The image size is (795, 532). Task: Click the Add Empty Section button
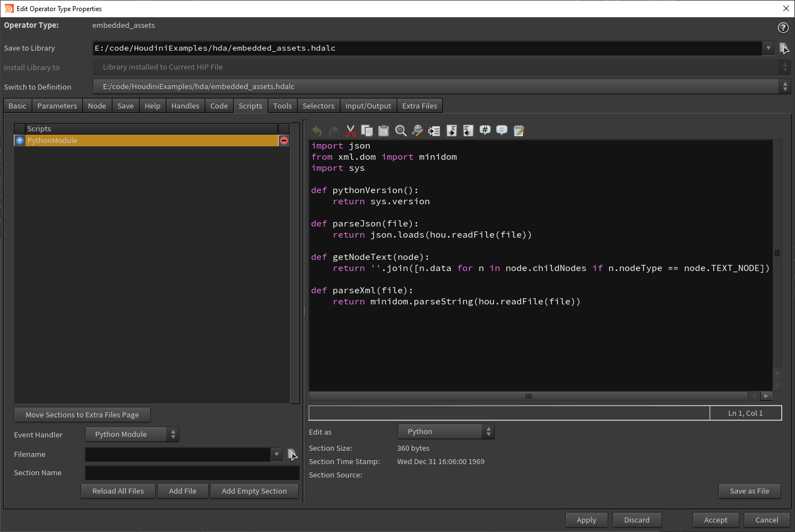[x=254, y=491]
